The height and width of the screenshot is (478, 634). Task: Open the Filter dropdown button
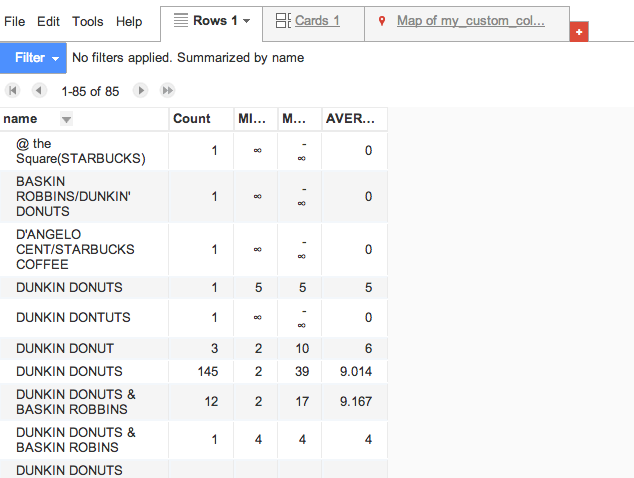tap(33, 58)
